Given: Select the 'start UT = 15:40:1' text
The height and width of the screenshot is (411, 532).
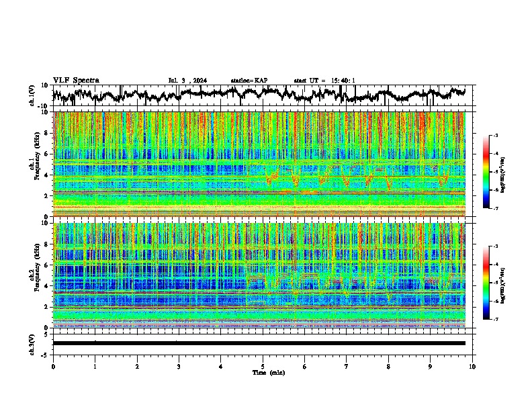Looking at the screenshot, I should click(x=324, y=81).
